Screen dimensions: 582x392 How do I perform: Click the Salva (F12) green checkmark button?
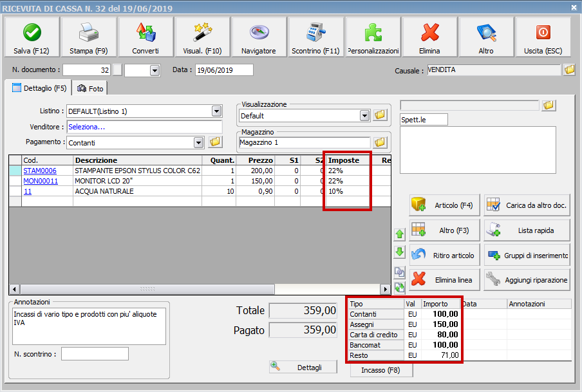(32, 37)
